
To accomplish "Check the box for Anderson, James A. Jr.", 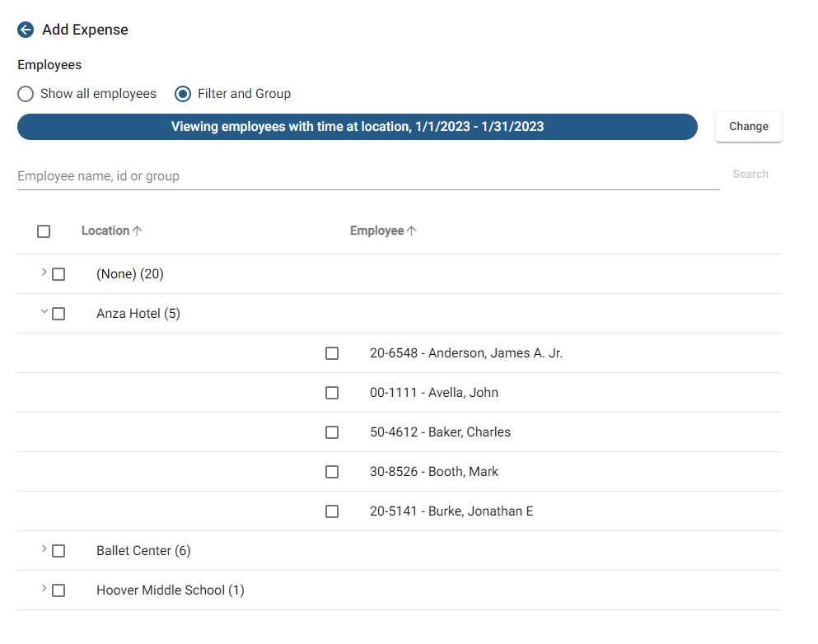I will (332, 353).
